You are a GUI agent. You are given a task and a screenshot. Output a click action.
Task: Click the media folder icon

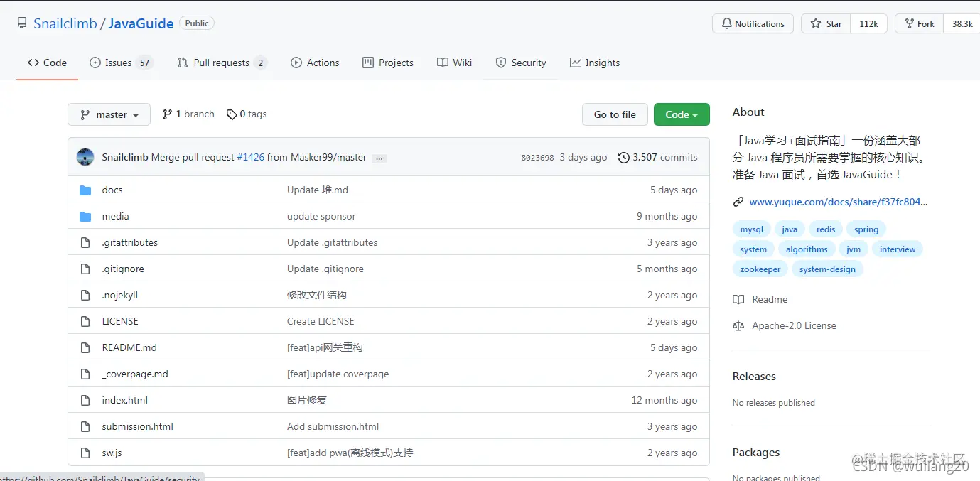pos(85,216)
